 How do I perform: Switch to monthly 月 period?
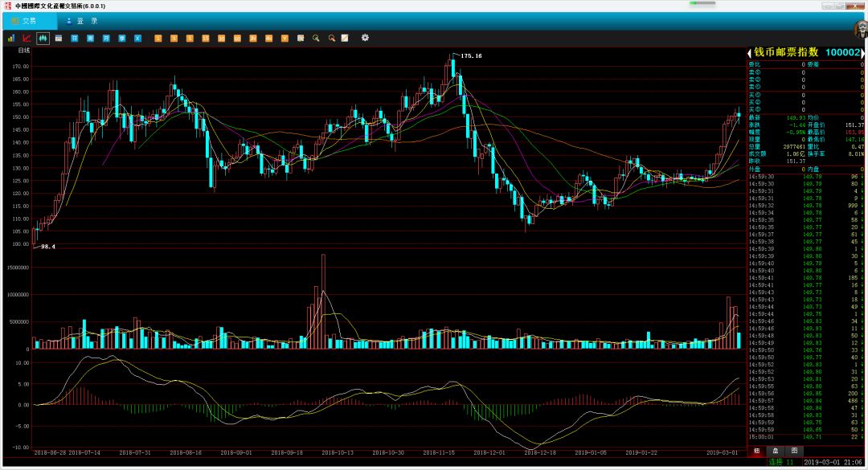click(106, 39)
